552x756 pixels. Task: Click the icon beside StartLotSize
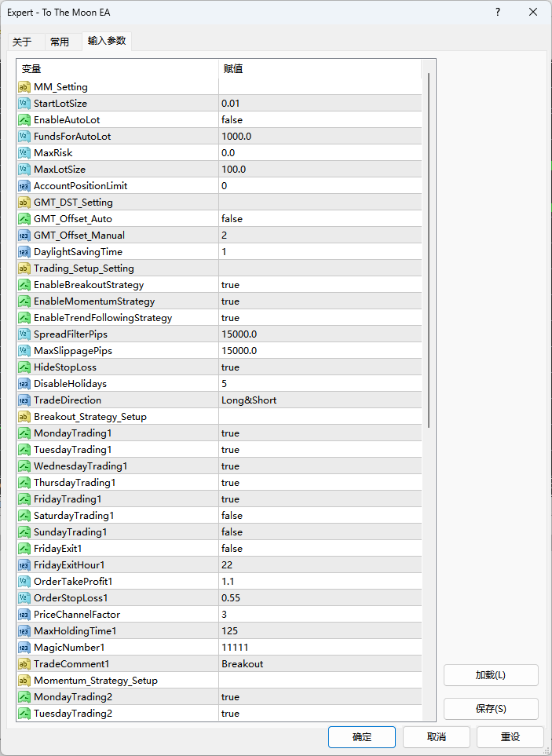pyautogui.click(x=24, y=104)
